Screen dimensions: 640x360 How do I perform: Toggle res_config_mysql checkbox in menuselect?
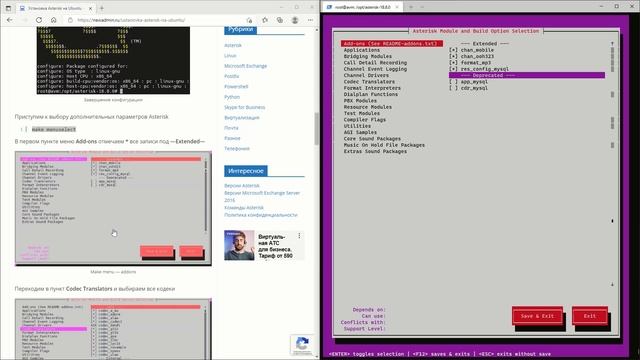tap(453, 69)
